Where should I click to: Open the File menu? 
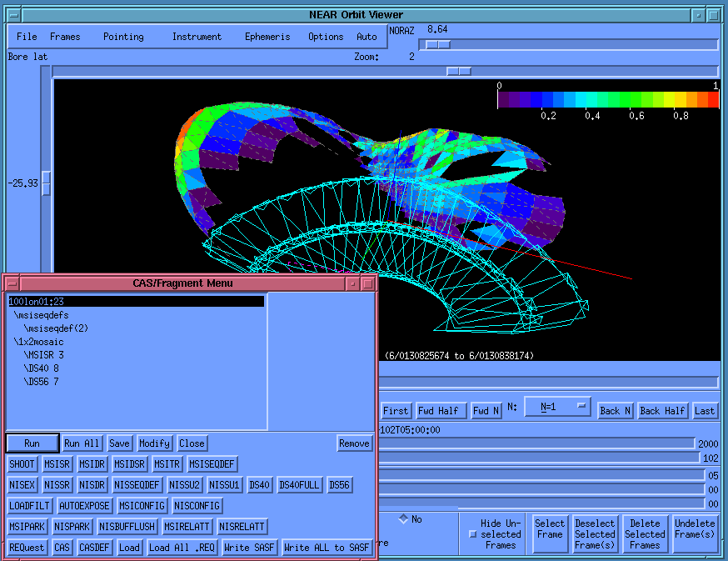pyautogui.click(x=27, y=37)
